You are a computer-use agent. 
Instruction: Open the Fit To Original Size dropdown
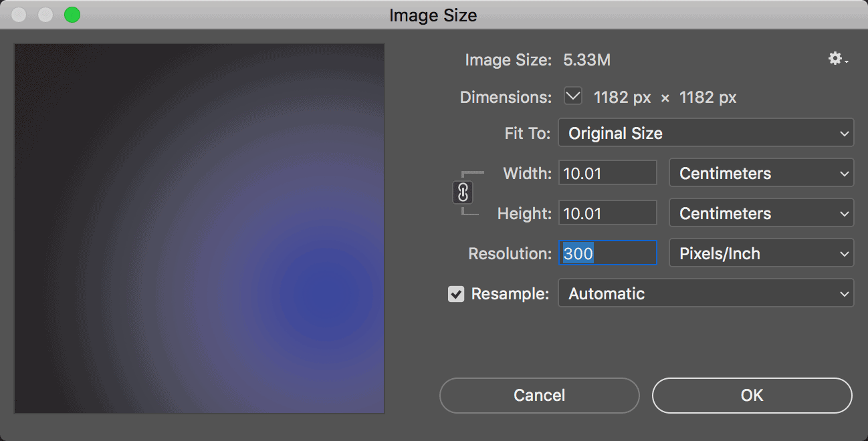click(x=706, y=133)
